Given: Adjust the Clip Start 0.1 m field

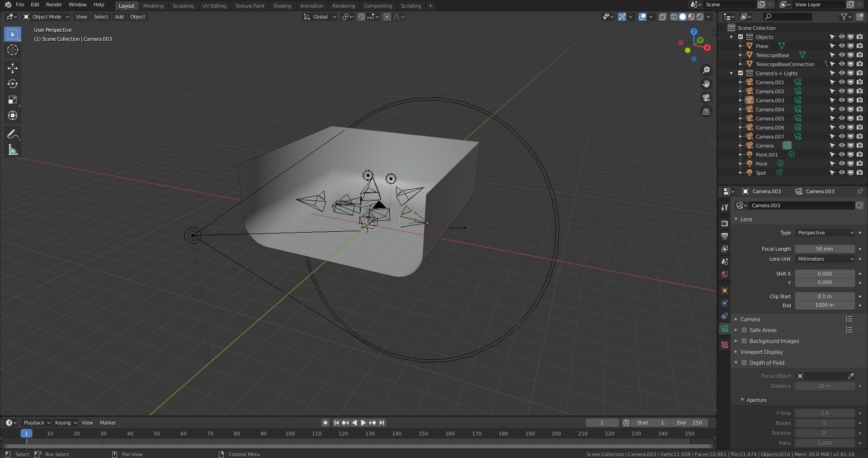Looking at the screenshot, I should click(x=825, y=296).
